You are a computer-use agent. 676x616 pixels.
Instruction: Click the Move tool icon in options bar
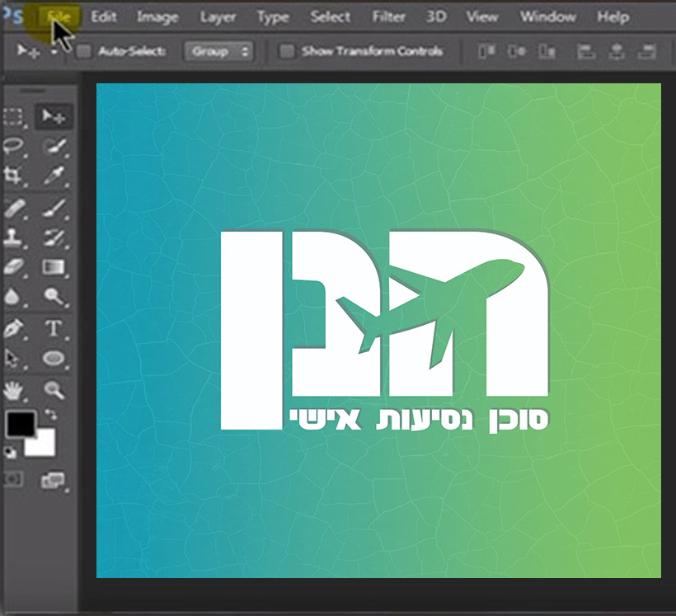[x=28, y=51]
